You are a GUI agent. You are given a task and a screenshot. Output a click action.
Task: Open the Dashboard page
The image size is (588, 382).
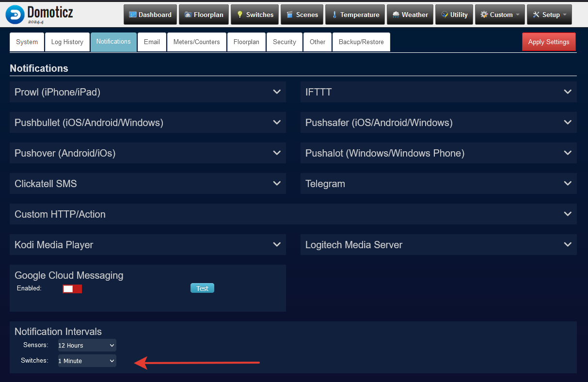coord(150,15)
